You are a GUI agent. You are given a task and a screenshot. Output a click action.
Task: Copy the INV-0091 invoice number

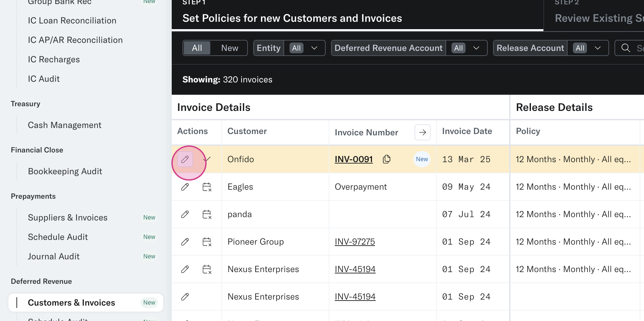(x=386, y=159)
